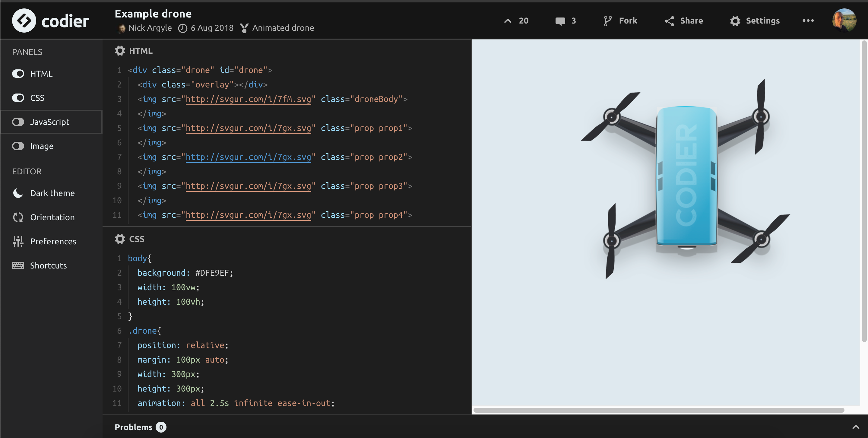This screenshot has width=868, height=438.
Task: Open the HTML panel settings gear
Action: [x=120, y=51]
